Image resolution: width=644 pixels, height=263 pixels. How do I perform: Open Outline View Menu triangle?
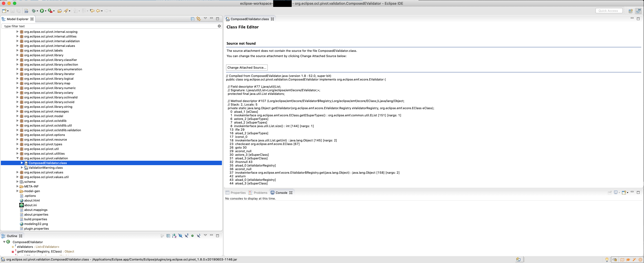click(205, 235)
